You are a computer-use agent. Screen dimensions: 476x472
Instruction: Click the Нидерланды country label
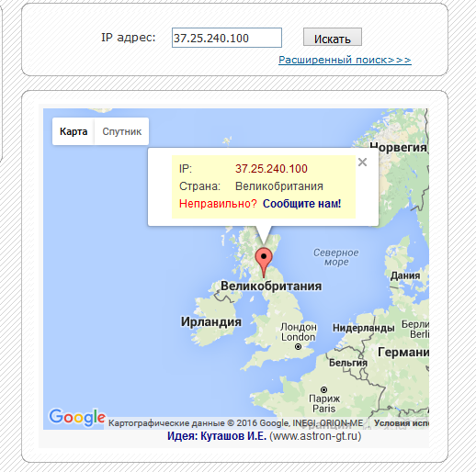(364, 328)
